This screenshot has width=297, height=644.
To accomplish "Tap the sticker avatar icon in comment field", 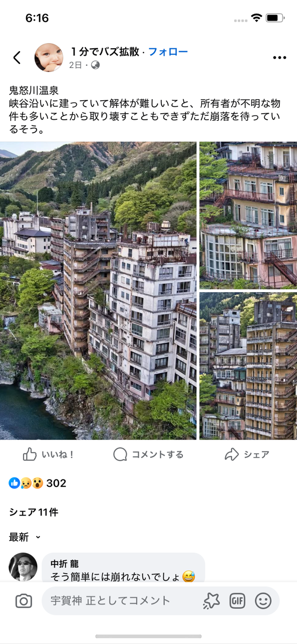I will pyautogui.click(x=212, y=601).
